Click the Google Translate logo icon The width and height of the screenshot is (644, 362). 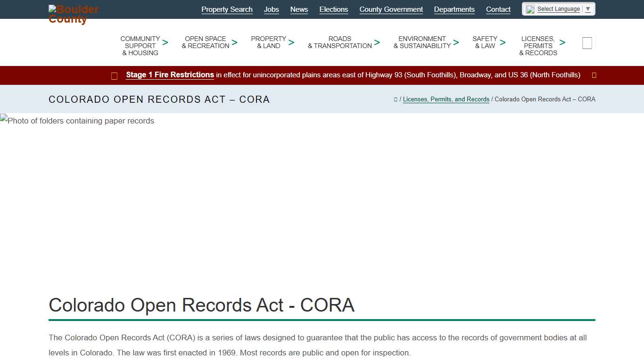(529, 8)
